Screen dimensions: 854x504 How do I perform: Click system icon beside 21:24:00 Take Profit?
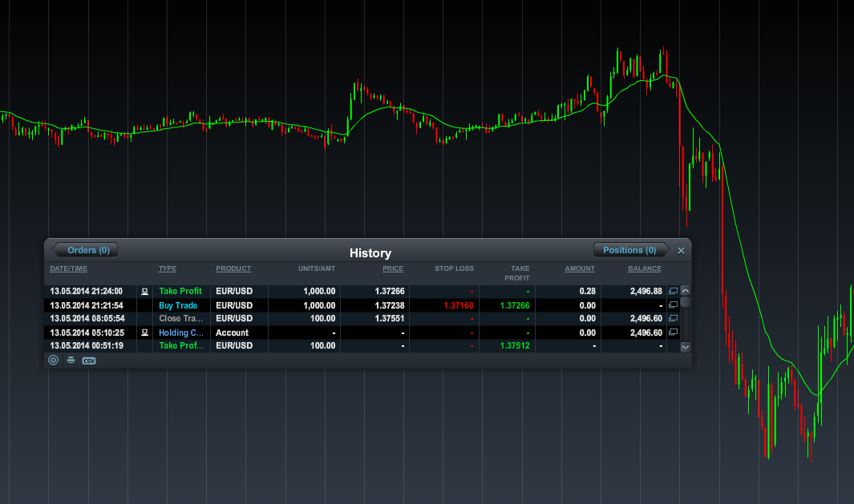coord(145,291)
